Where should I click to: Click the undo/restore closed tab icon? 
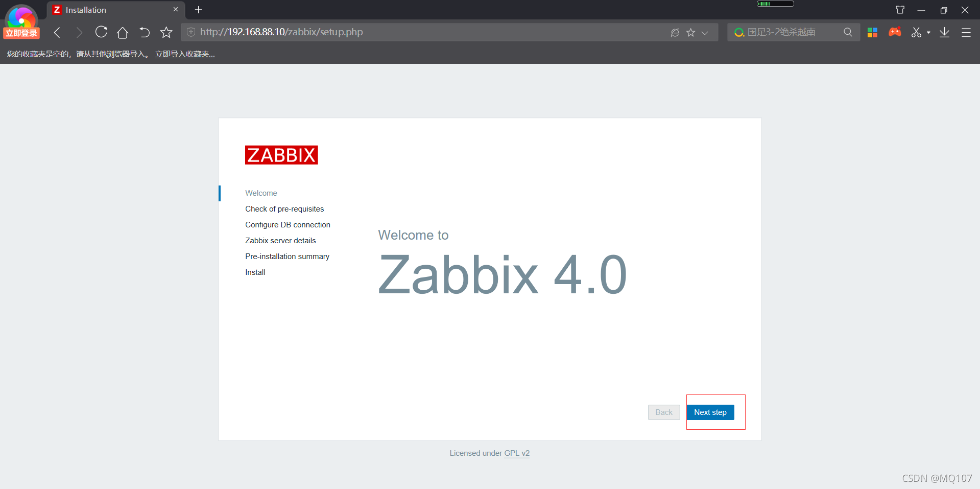145,32
